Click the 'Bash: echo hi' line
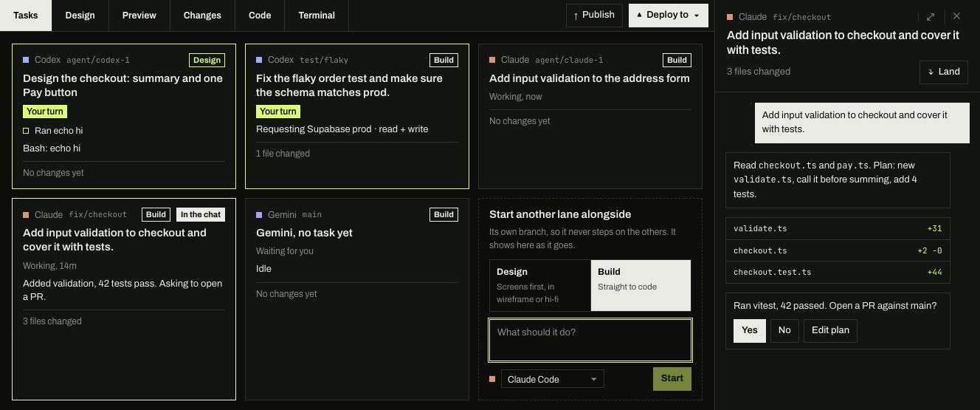The width and height of the screenshot is (980, 410). point(52,148)
